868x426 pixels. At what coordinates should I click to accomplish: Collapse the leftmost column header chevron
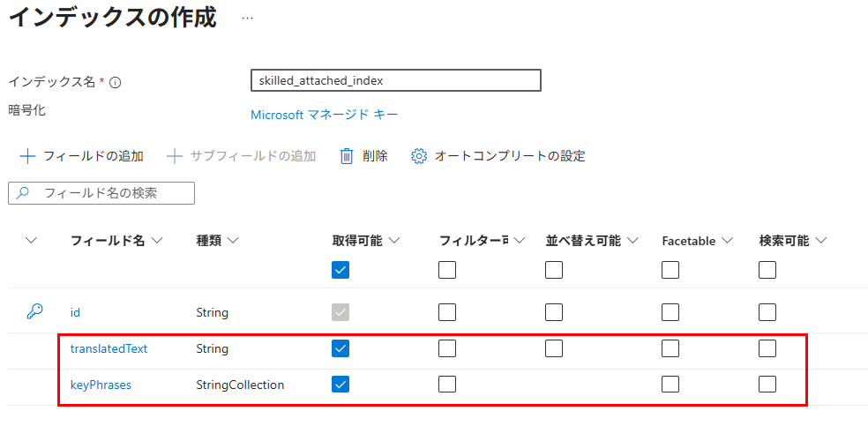pos(32,241)
